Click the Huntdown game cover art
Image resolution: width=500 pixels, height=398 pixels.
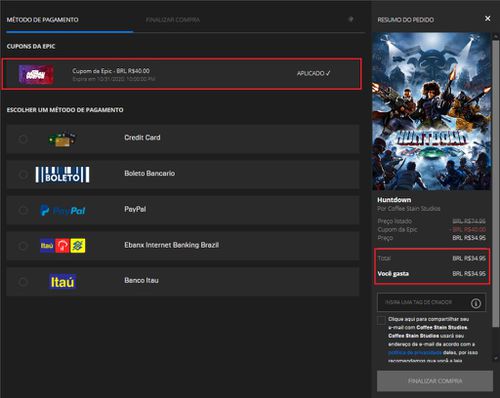[432, 111]
